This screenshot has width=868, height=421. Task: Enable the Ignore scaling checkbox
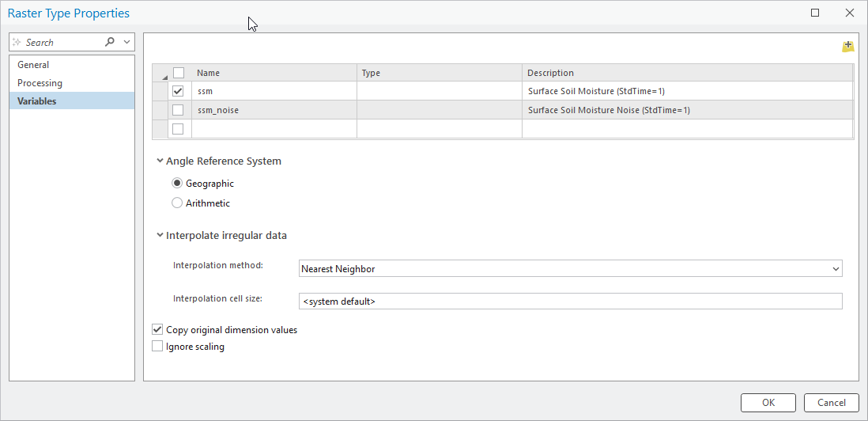click(x=157, y=347)
